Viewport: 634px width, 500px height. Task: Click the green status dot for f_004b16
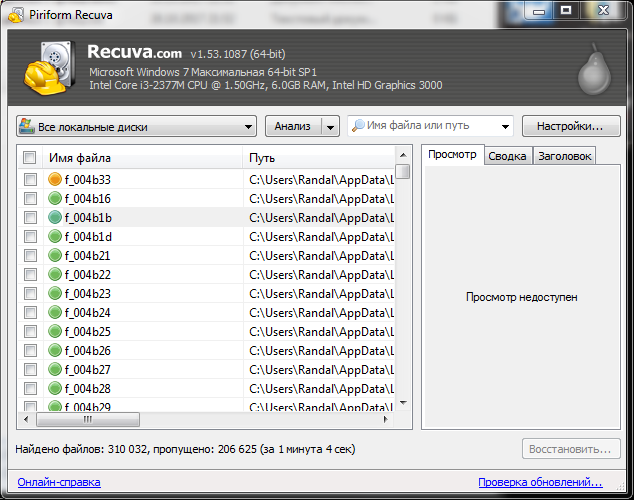pyautogui.click(x=55, y=198)
